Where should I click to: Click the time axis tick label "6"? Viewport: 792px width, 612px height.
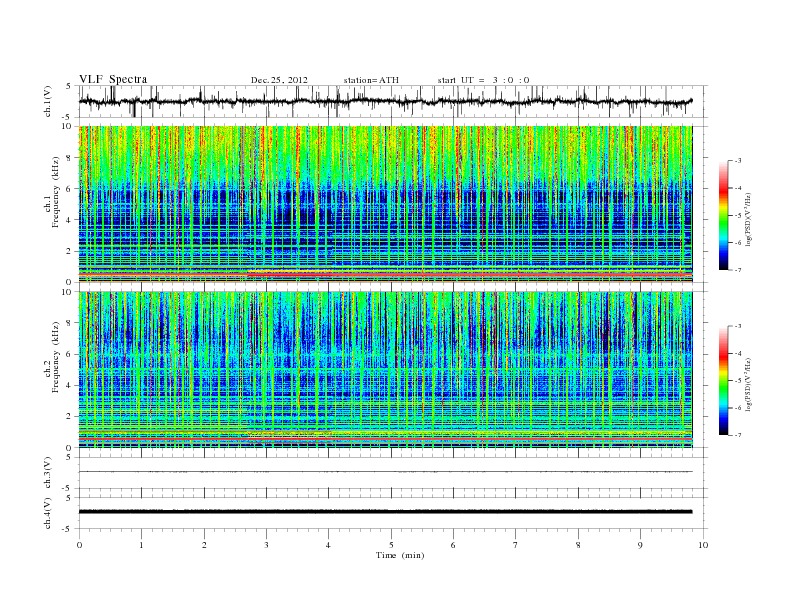453,545
